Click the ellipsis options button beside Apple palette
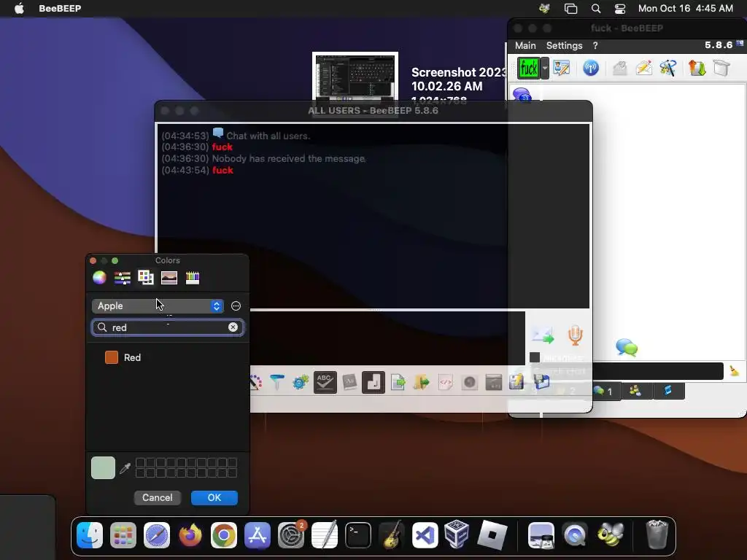747x560 pixels. [x=236, y=306]
